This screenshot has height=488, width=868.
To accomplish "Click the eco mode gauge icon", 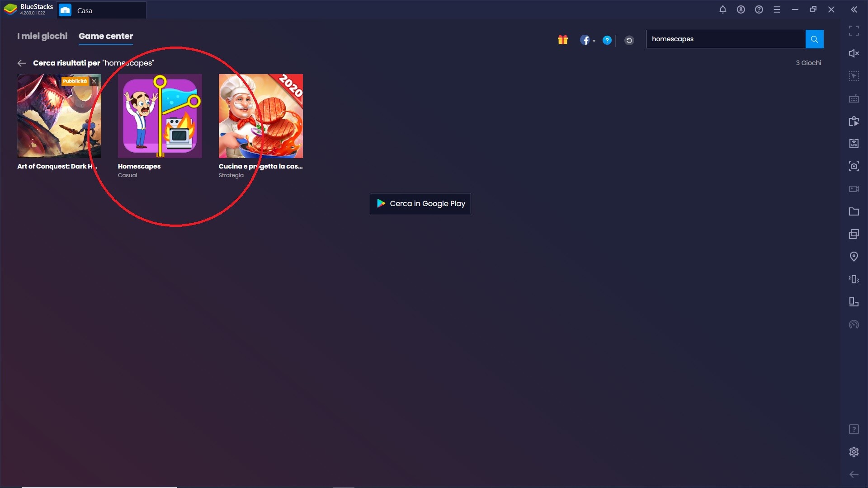I will (x=854, y=324).
